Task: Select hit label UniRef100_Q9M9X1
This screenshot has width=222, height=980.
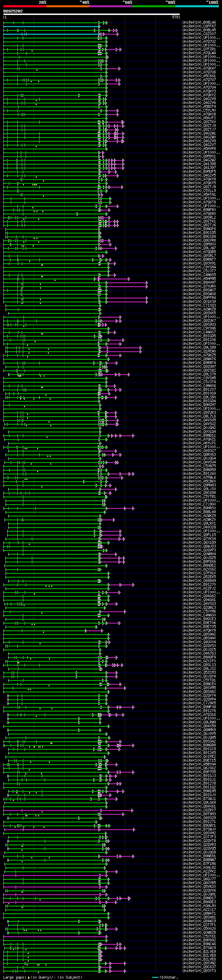Action: tap(199, 156)
